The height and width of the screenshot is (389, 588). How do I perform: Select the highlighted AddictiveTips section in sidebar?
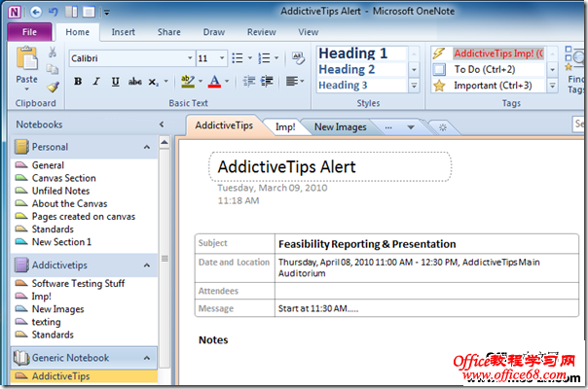(x=85, y=376)
